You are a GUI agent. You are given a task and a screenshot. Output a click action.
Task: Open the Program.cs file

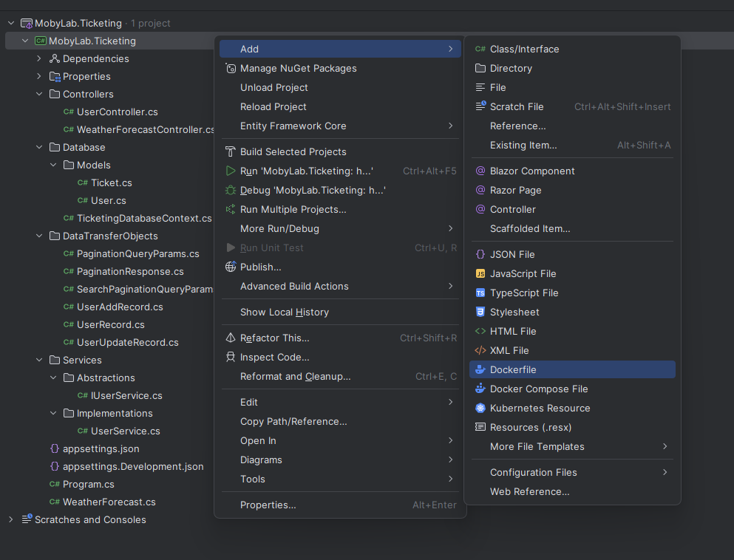(x=88, y=484)
